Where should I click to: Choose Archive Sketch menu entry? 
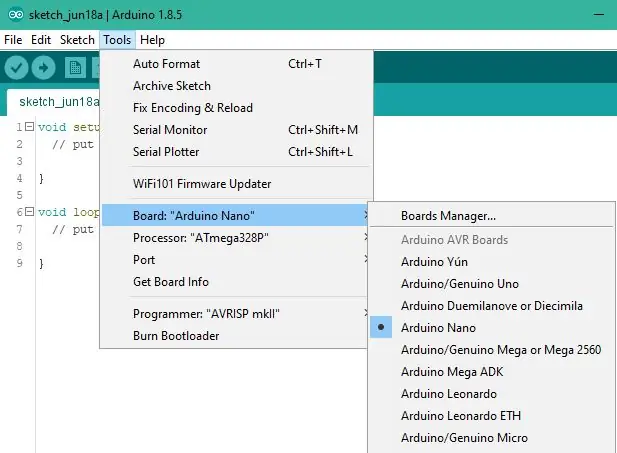(x=236, y=86)
